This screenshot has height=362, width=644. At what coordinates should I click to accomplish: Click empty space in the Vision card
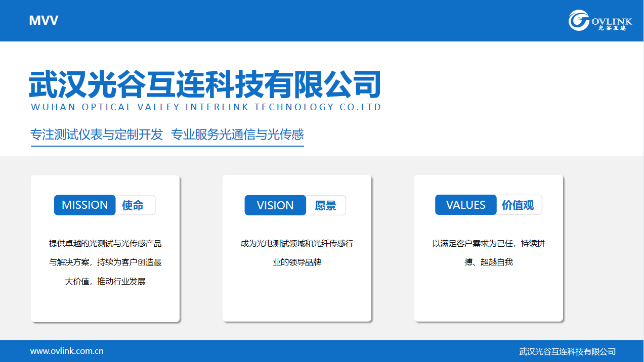point(297,298)
